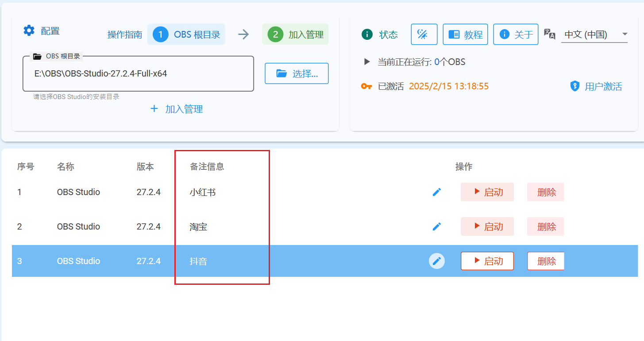Click 选择... to browse for folder
Image resolution: width=644 pixels, height=341 pixels.
pyautogui.click(x=297, y=73)
